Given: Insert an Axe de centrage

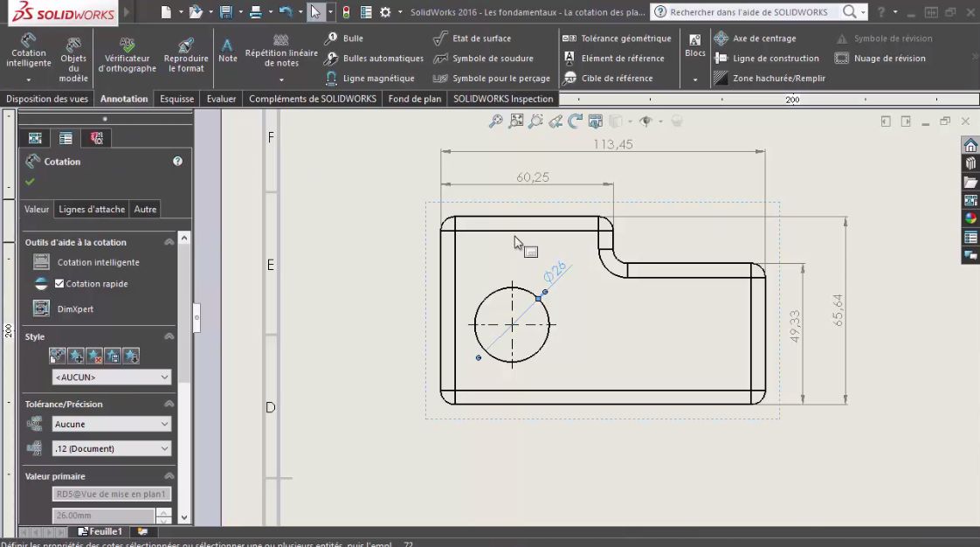Looking at the screenshot, I should (756, 38).
